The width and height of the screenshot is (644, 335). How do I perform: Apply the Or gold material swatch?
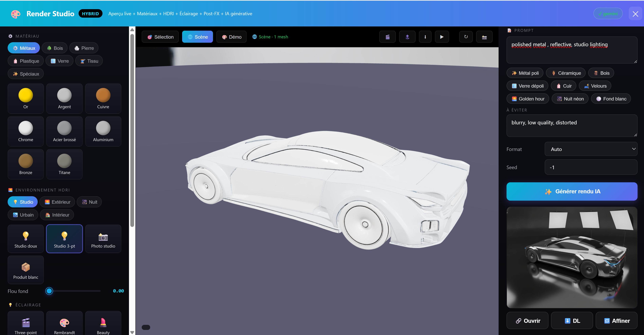26,99
